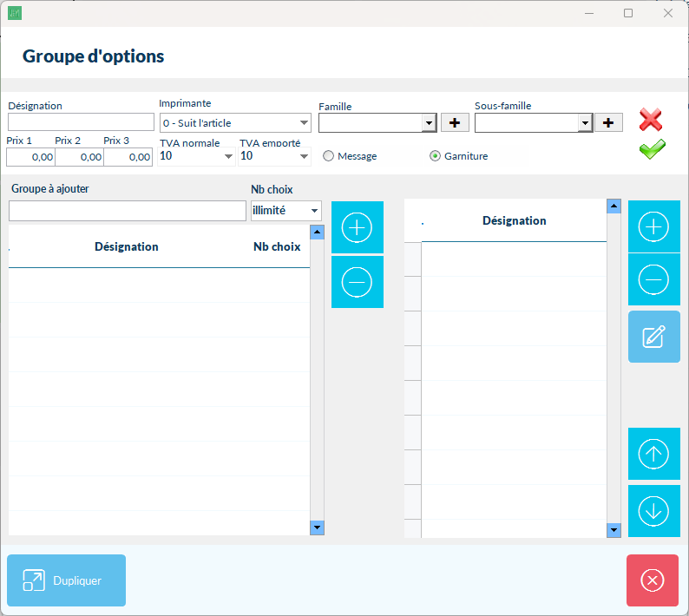Click Désignation column header in left table
The width and height of the screenshot is (689, 616).
[x=127, y=246]
